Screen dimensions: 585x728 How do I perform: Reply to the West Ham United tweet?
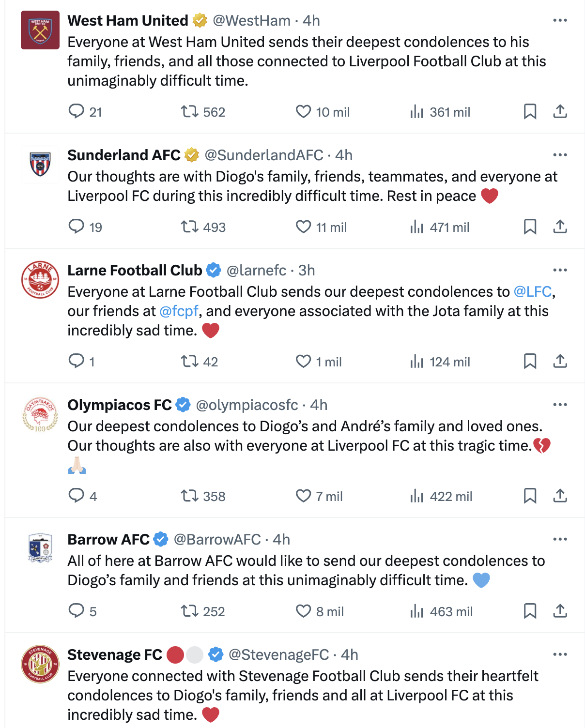point(77,112)
